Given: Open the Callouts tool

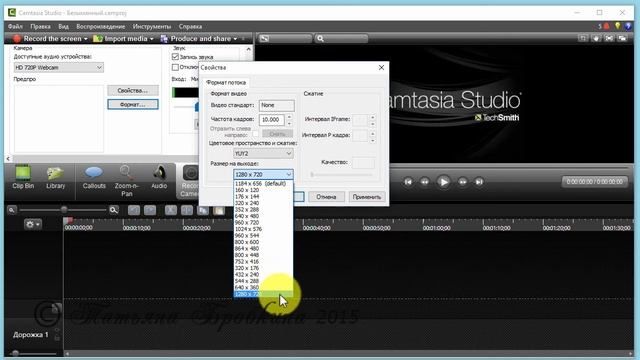Looking at the screenshot, I should coord(94,177).
